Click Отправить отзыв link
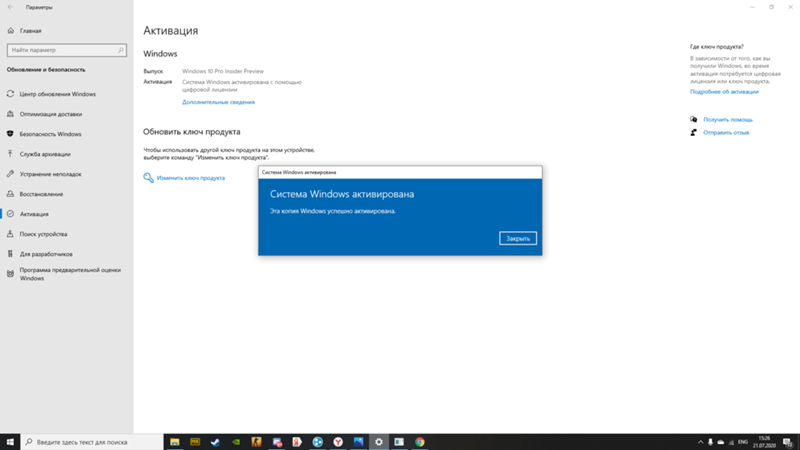This screenshot has height=450, width=800. (x=726, y=132)
